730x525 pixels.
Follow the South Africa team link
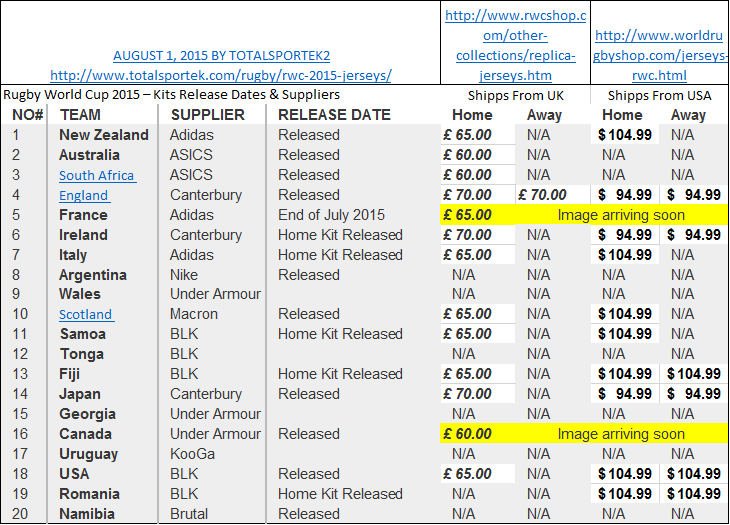[x=97, y=175]
